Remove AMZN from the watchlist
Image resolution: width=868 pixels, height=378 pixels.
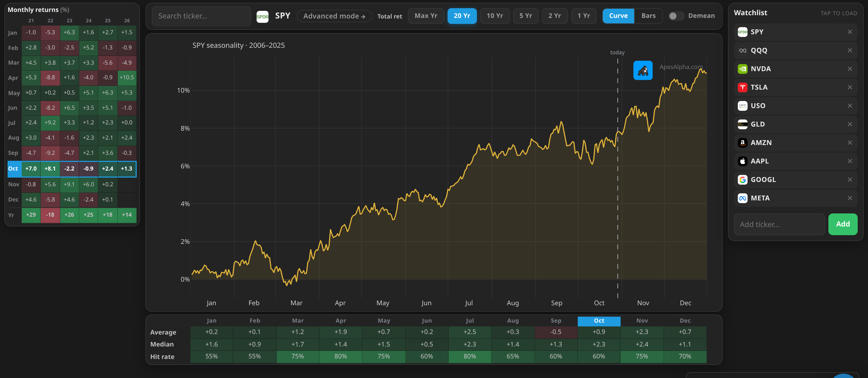click(850, 143)
